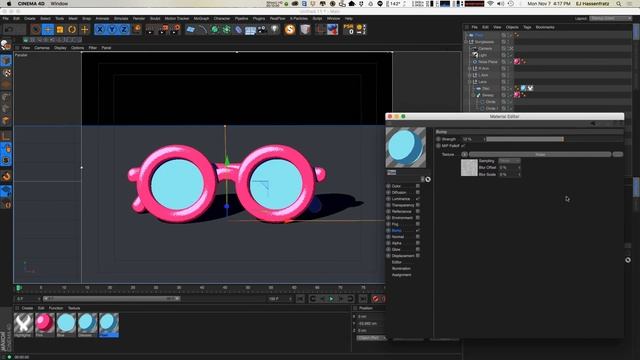Open the Spline pen tool icon
640x360 pixels.
[x=202, y=29]
